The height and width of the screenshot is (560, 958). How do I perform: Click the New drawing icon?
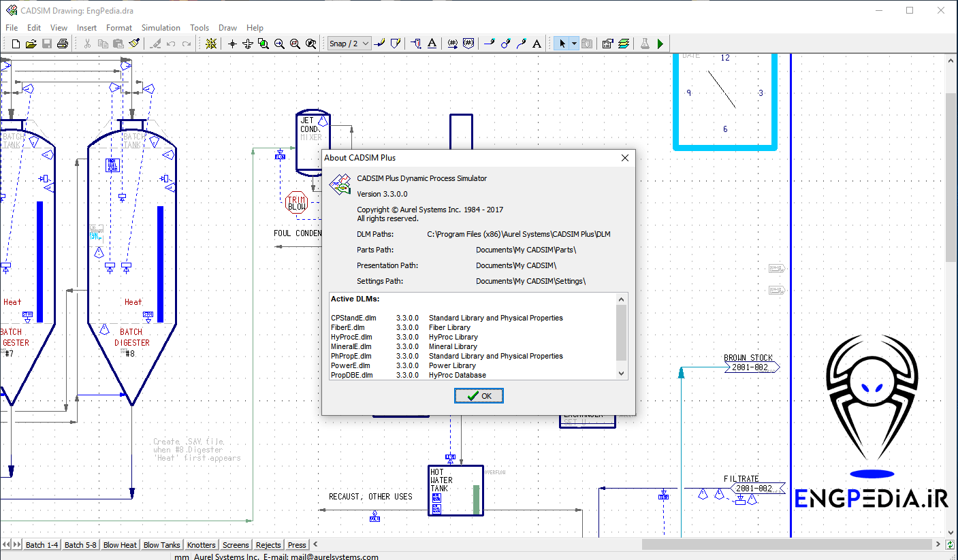pos(16,44)
